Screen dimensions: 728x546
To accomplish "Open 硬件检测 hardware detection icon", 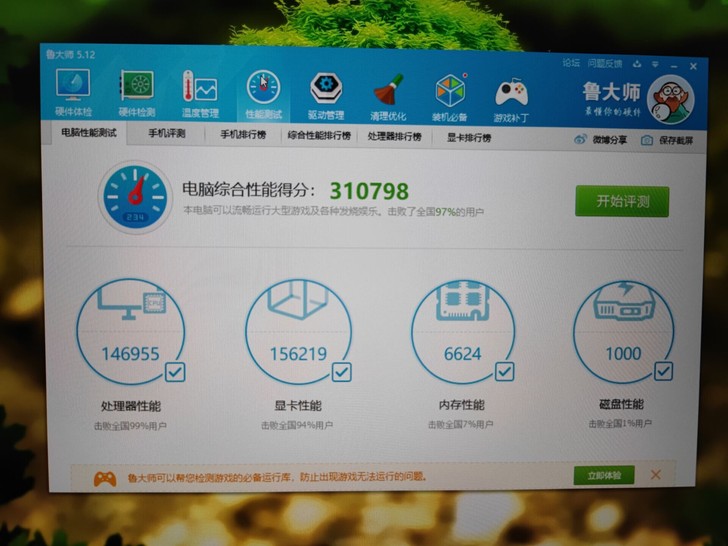I will point(136,92).
